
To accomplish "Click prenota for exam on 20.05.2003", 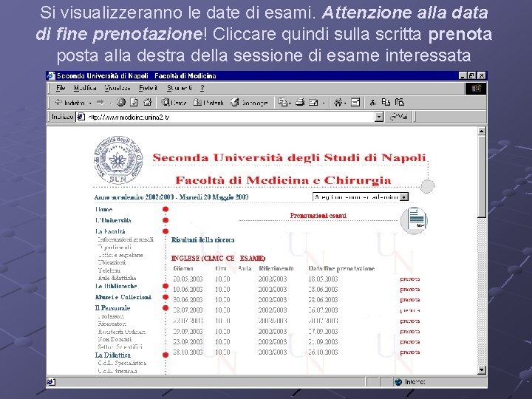I will [x=410, y=279].
